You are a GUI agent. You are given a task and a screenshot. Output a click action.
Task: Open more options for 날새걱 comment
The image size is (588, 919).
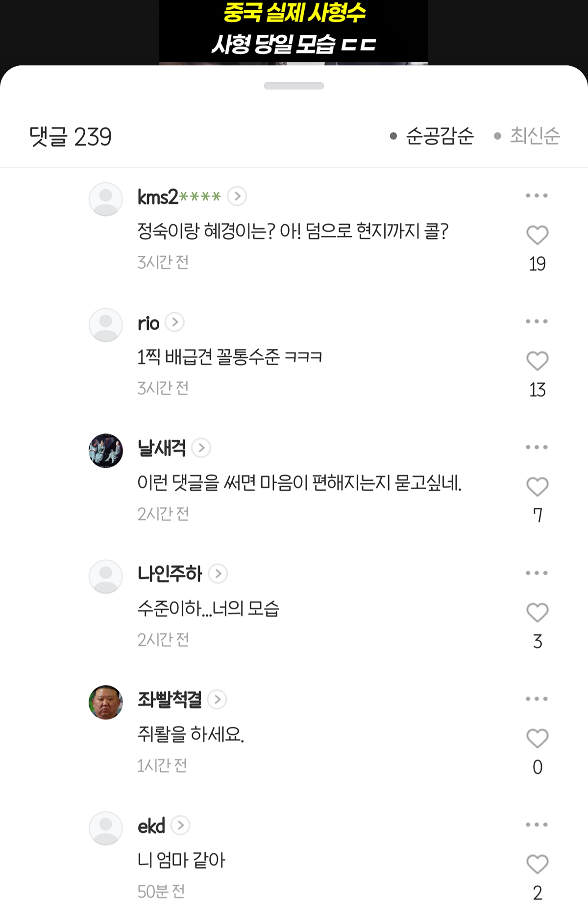(537, 447)
